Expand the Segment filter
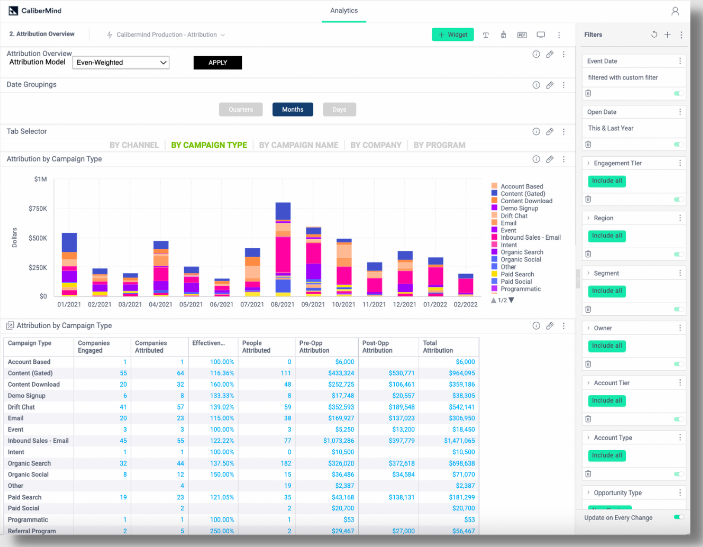This screenshot has width=703, height=547. (x=588, y=273)
